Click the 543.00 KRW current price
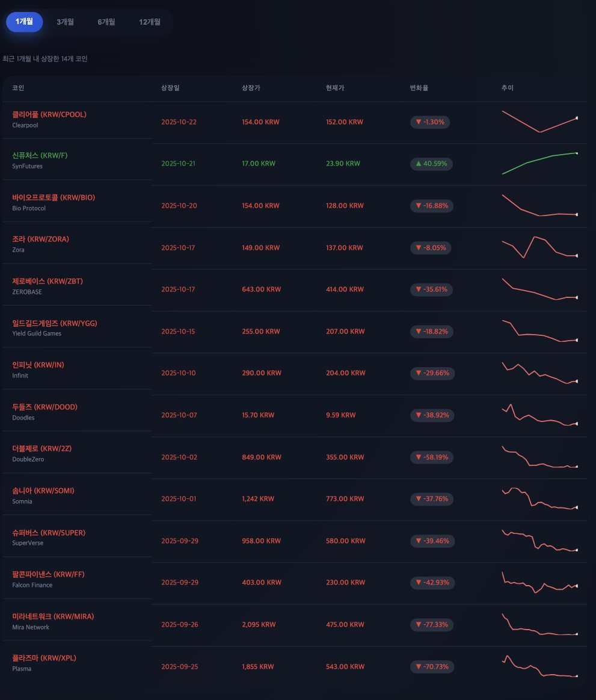The height and width of the screenshot is (700, 596). click(x=345, y=666)
